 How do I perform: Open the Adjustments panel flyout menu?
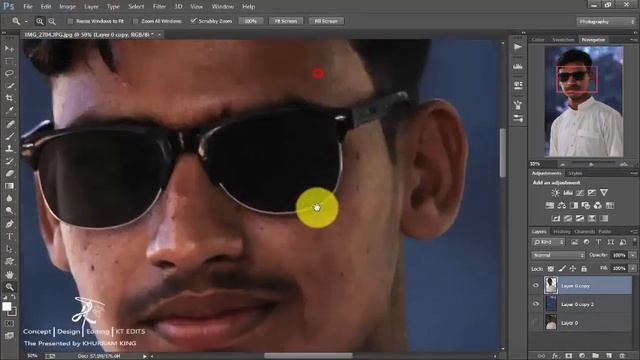coord(633,173)
